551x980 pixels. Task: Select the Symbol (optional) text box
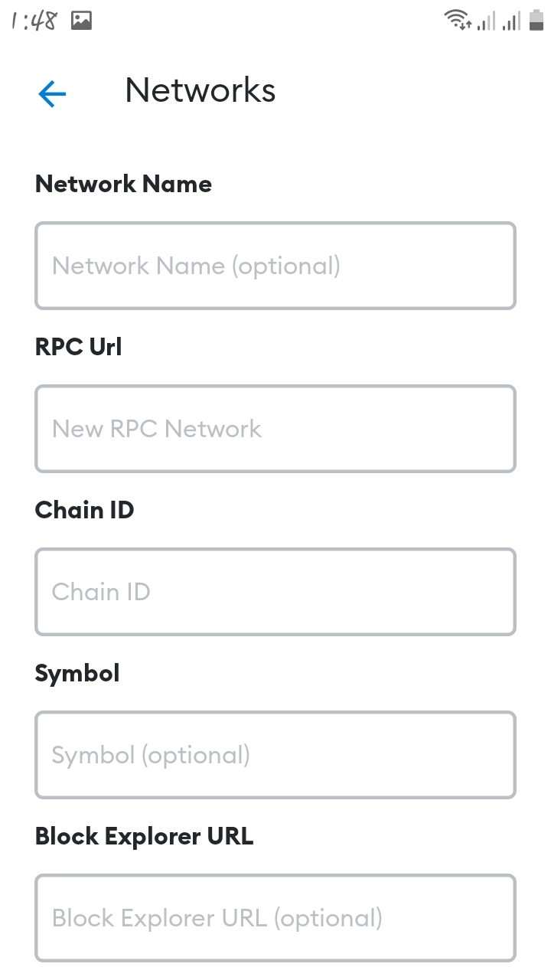click(275, 755)
